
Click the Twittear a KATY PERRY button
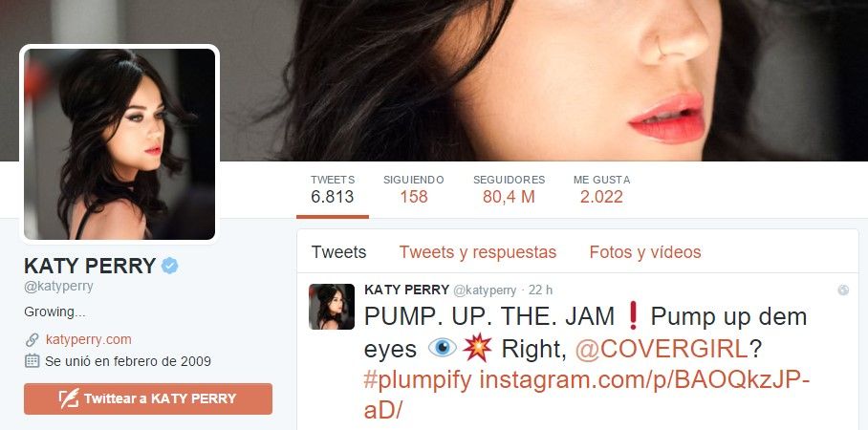click(148, 398)
